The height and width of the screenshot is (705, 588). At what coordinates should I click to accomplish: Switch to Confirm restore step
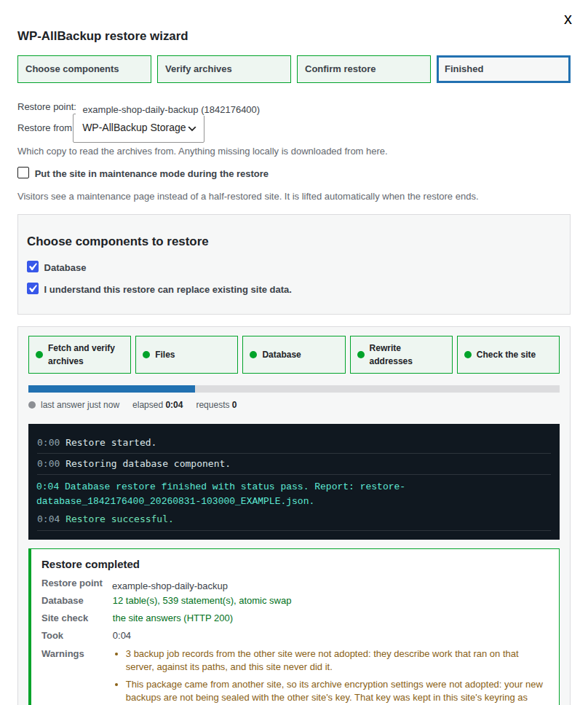pyautogui.click(x=364, y=69)
